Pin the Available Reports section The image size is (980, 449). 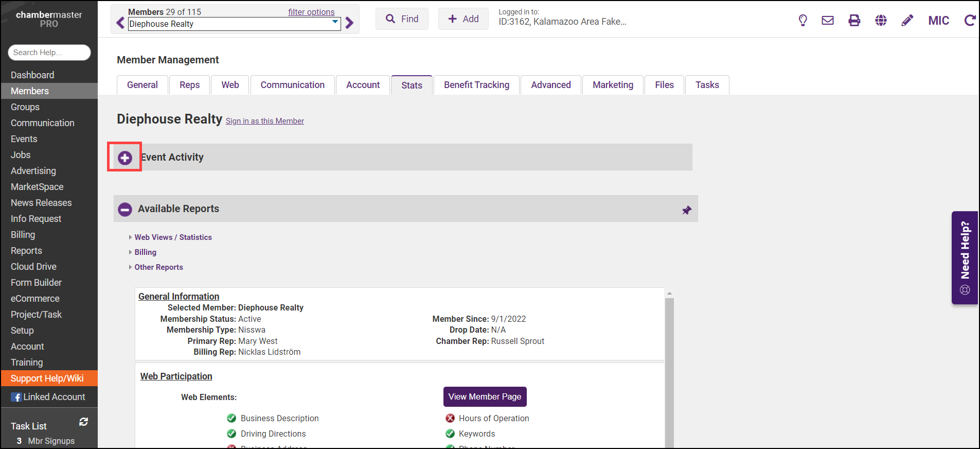pos(686,210)
